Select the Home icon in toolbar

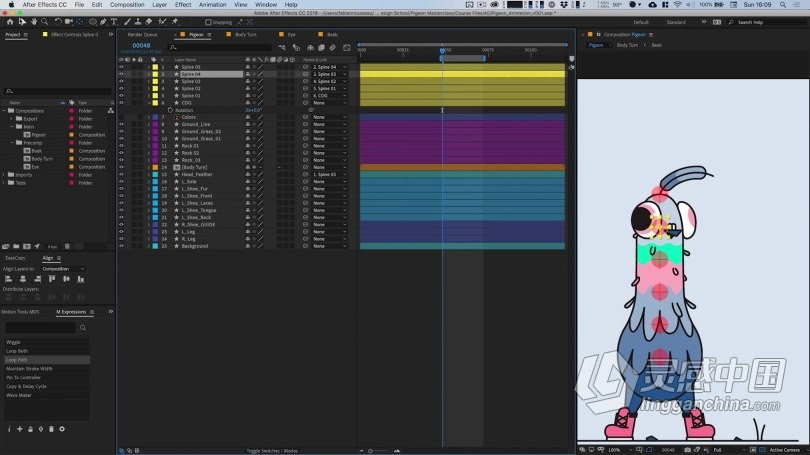10,22
